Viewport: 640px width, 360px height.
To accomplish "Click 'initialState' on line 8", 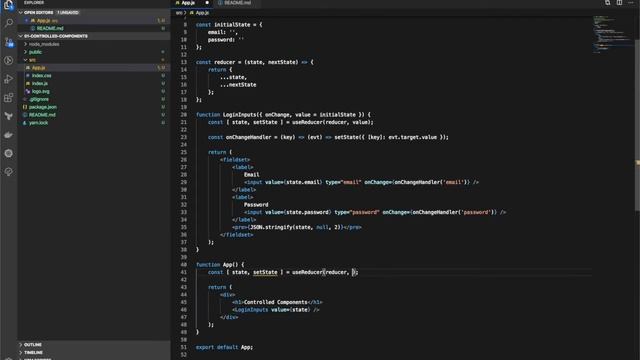I will (x=232, y=25).
